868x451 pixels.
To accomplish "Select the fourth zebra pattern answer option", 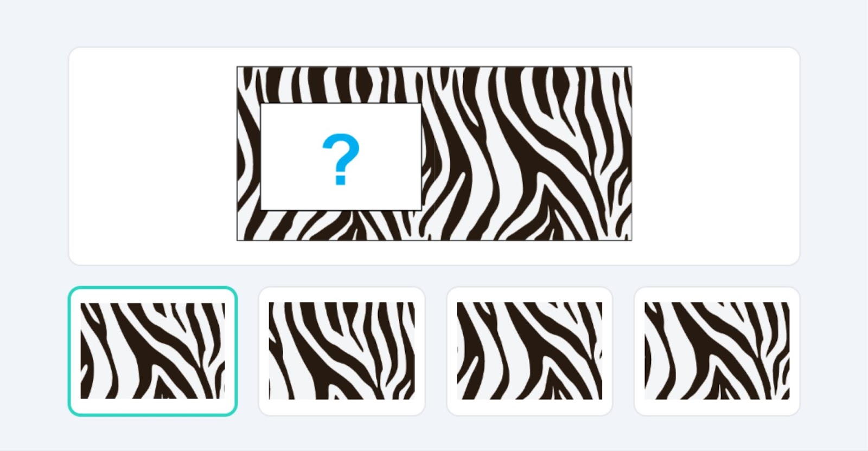I will click(717, 351).
